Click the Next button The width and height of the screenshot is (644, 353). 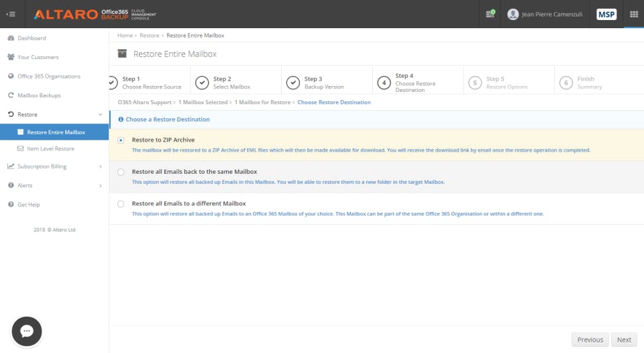pyautogui.click(x=624, y=340)
